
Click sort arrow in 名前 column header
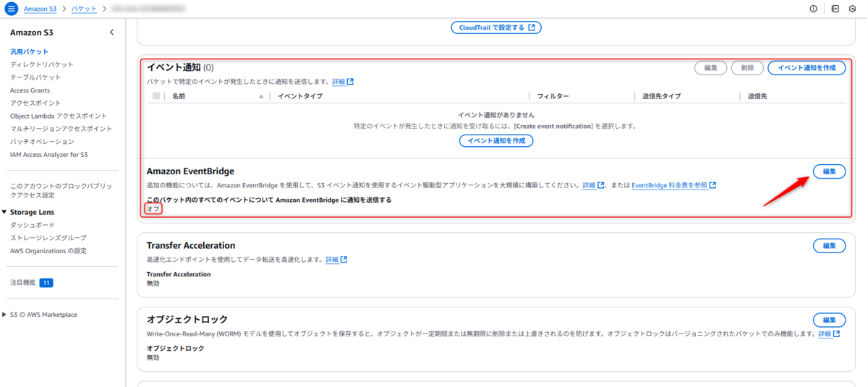point(261,96)
